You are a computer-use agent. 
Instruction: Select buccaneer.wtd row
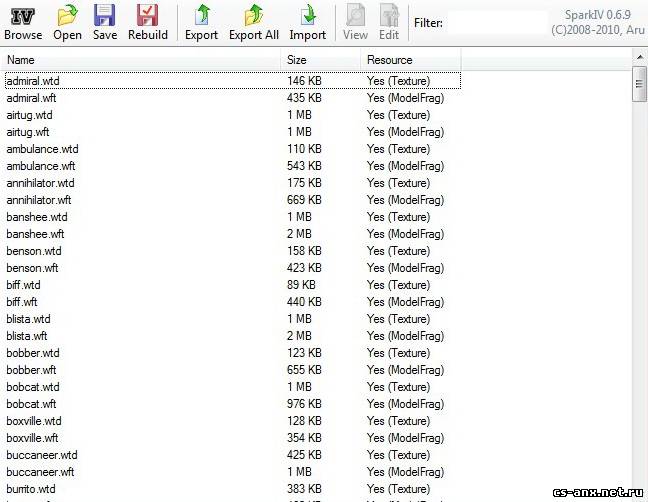point(233,455)
